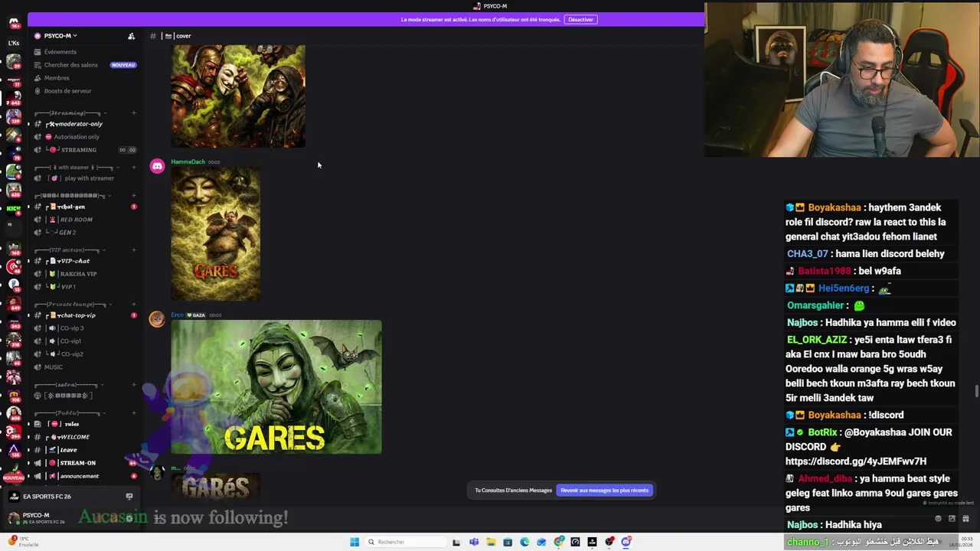This screenshot has height=551, width=980.
Task: Open Chercher des salons
Action: pos(70,65)
